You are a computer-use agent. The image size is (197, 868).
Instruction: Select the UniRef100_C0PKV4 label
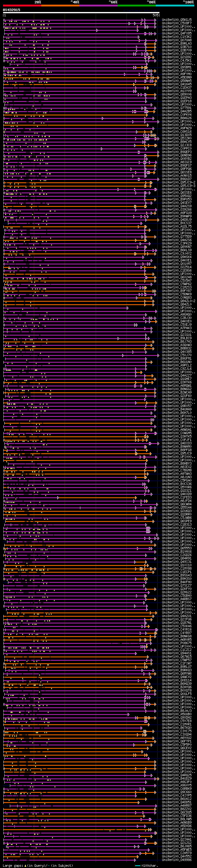coord(177,115)
